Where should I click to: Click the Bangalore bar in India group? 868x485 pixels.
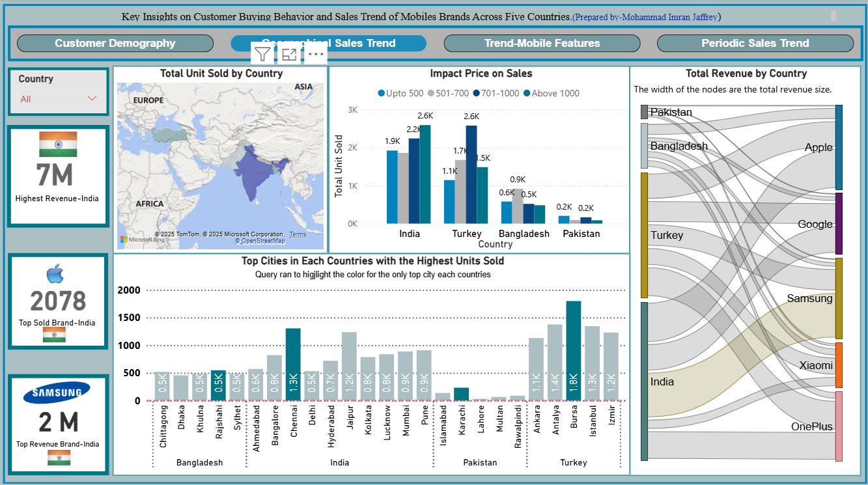pos(274,378)
